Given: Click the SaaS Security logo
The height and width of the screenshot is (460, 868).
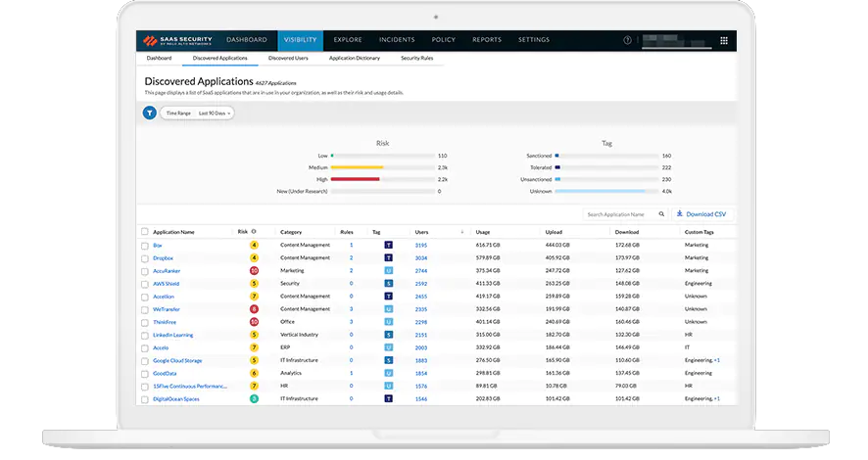Looking at the screenshot, I should point(177,40).
